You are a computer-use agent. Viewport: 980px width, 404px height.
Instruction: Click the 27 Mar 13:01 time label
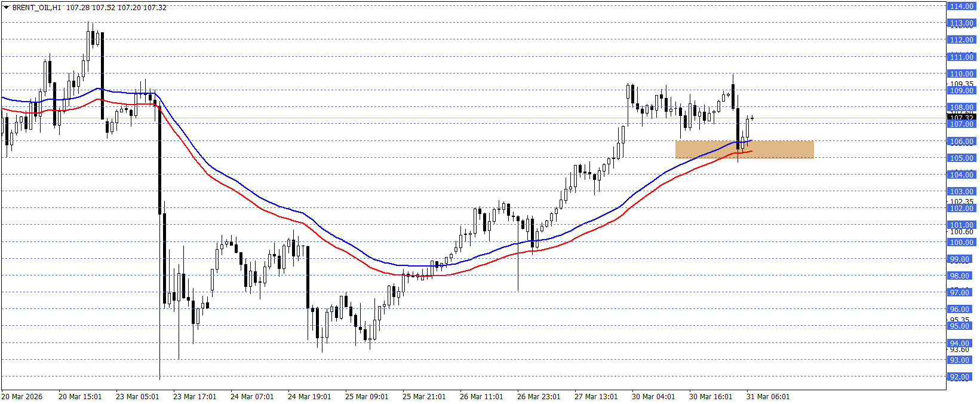pyautogui.click(x=596, y=397)
